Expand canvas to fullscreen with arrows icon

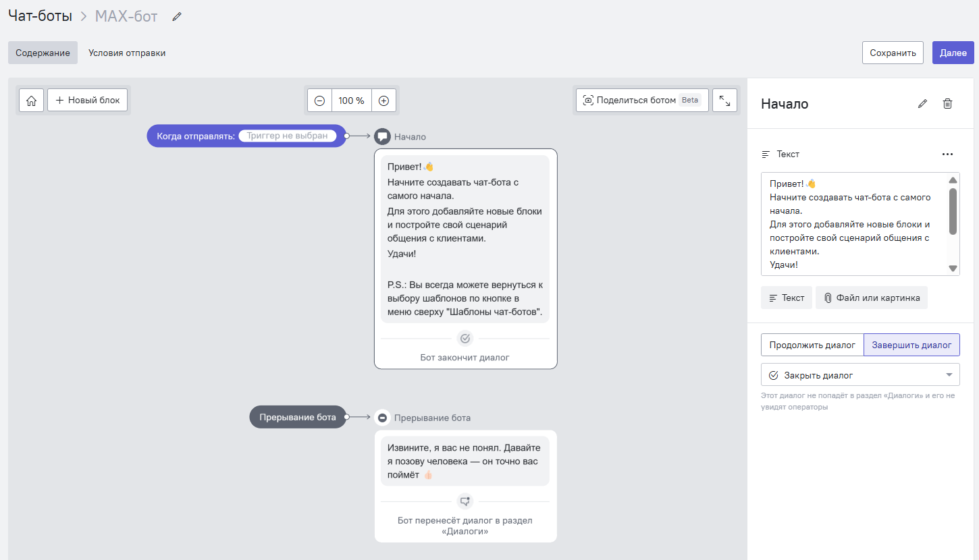click(x=724, y=100)
